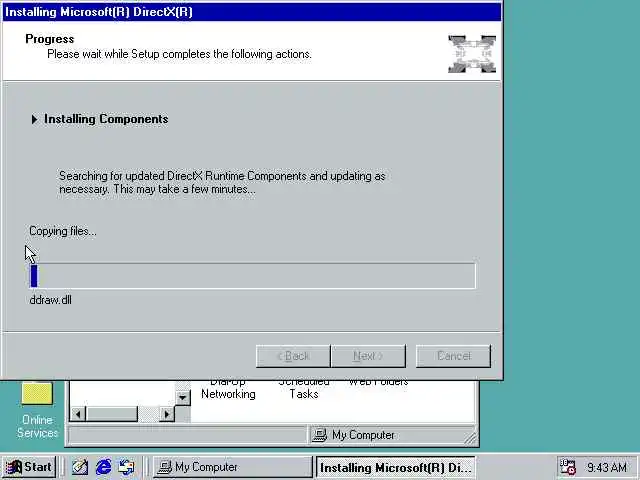This screenshot has width=640, height=480.
Task: Select Scheduled Tasks in My Computer window
Action: point(304,389)
